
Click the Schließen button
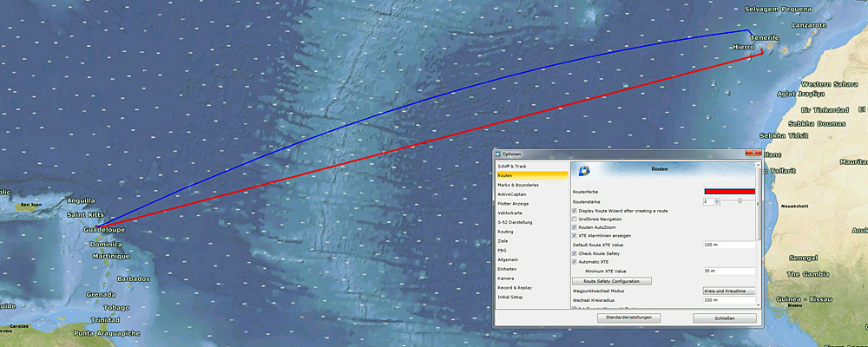click(724, 318)
